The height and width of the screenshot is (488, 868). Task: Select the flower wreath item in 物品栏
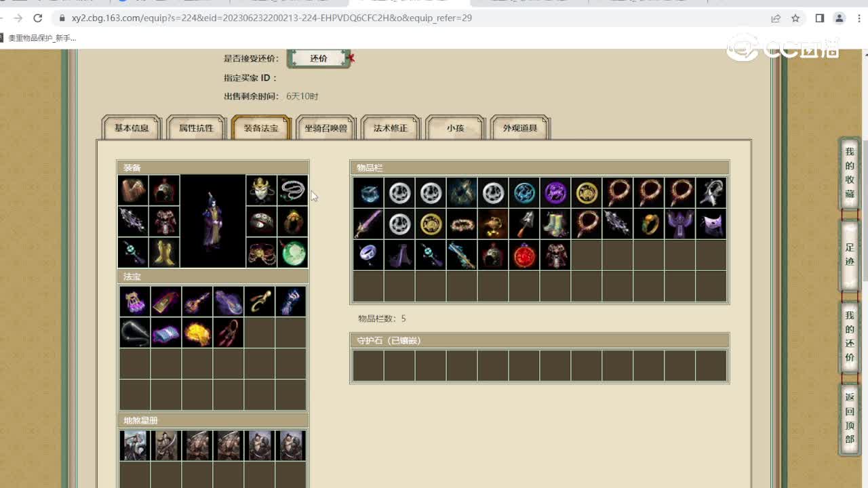click(462, 224)
